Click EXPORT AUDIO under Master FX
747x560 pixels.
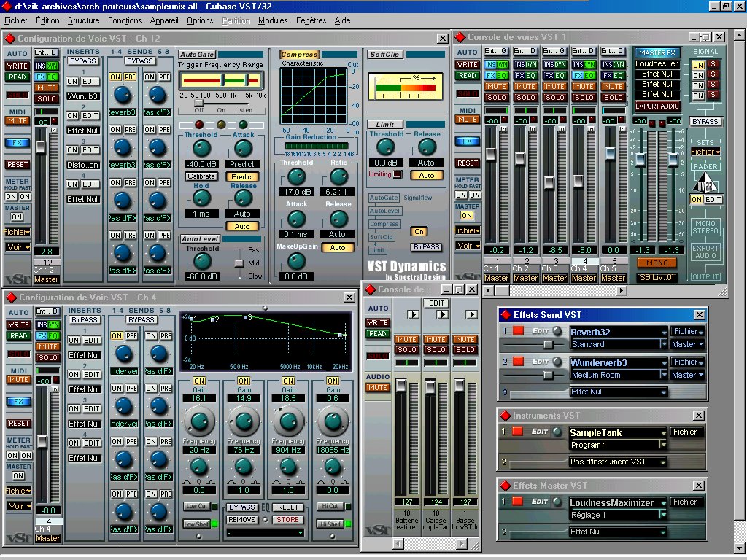pos(657,106)
